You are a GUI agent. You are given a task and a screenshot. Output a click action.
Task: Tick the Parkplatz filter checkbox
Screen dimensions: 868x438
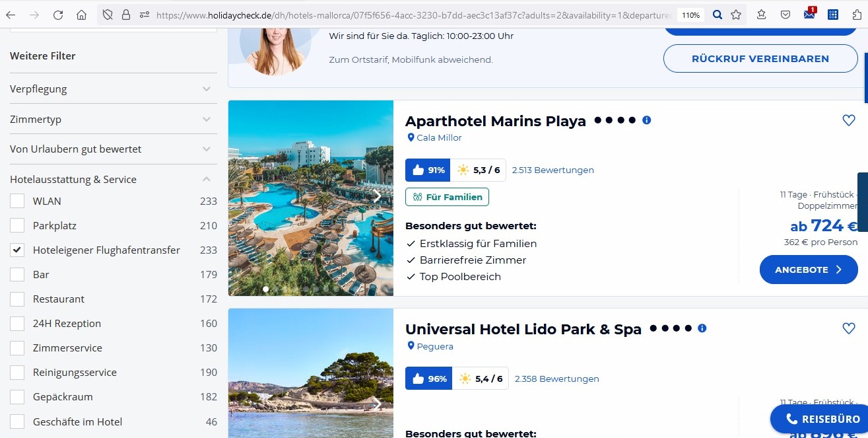[x=17, y=226]
